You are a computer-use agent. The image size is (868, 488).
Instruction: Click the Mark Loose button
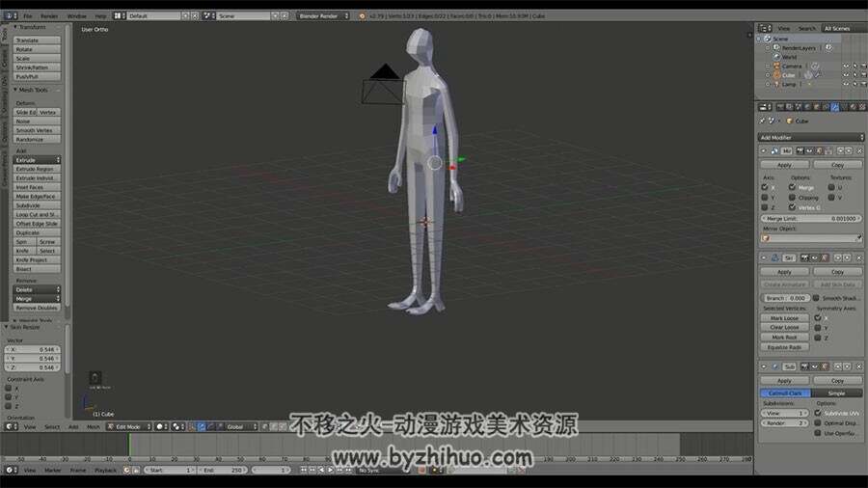click(x=784, y=318)
